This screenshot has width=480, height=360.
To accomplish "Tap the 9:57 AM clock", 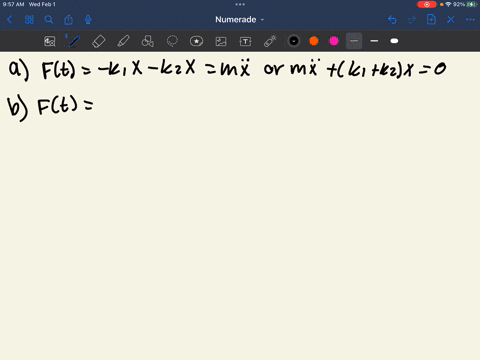I will tap(13, 4).
